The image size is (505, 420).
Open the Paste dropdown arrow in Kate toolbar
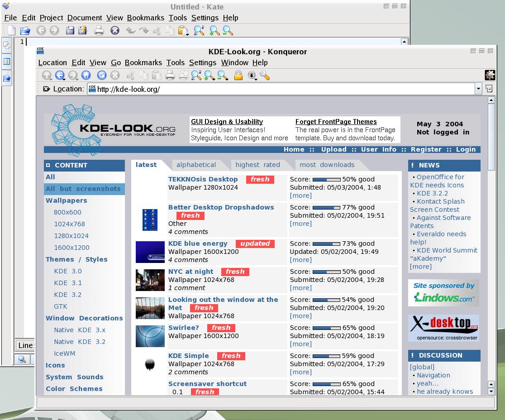(x=187, y=34)
